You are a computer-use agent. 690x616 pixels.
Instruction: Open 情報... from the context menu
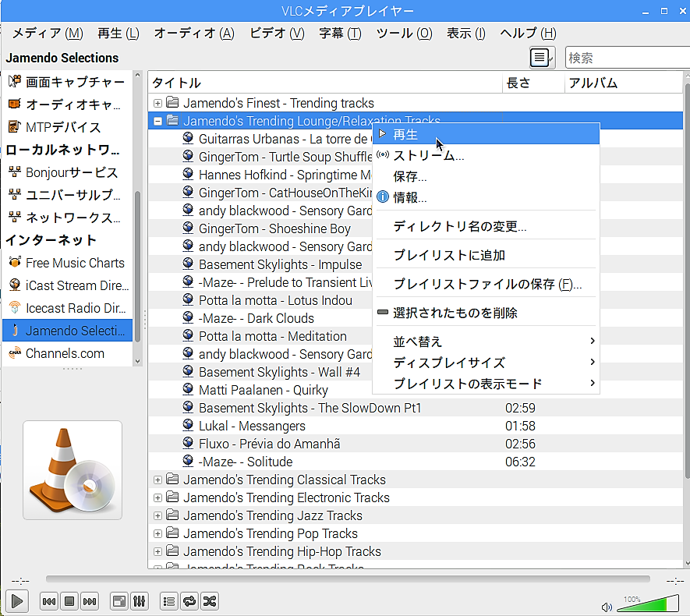(486, 197)
